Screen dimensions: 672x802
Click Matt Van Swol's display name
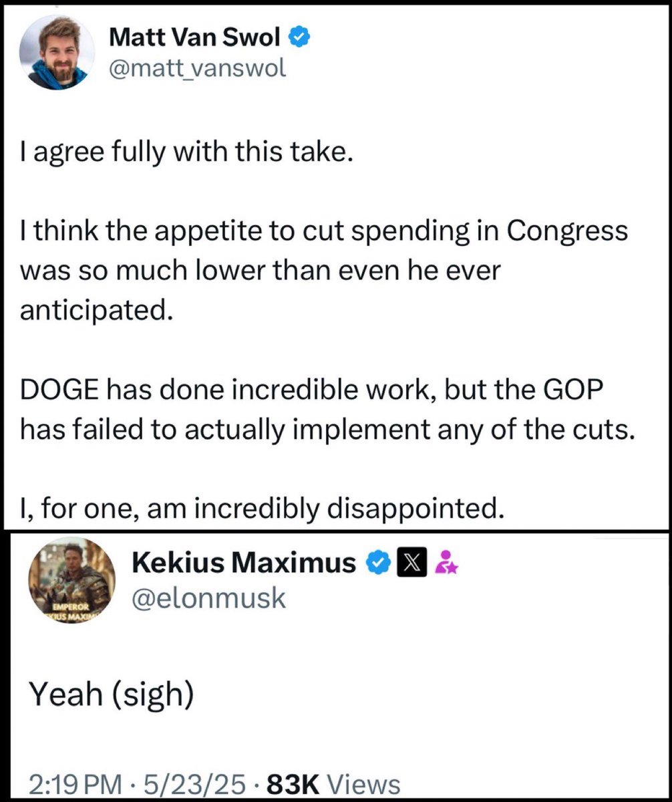click(x=194, y=37)
